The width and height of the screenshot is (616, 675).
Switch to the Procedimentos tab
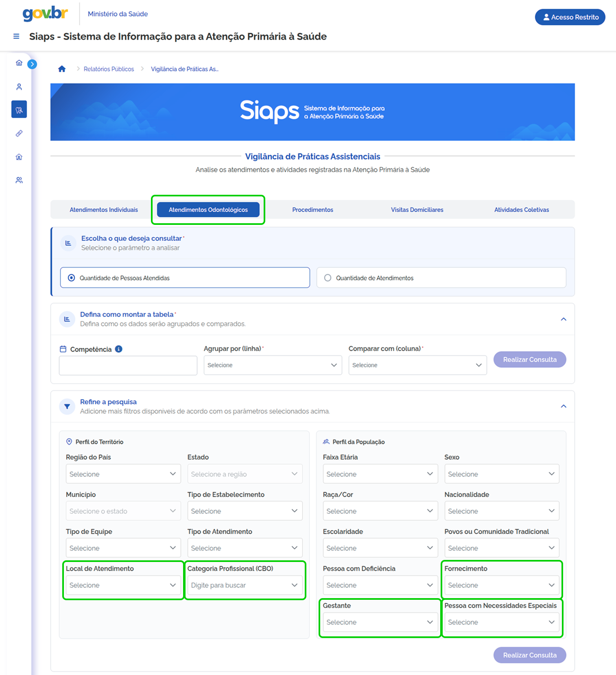click(x=312, y=209)
